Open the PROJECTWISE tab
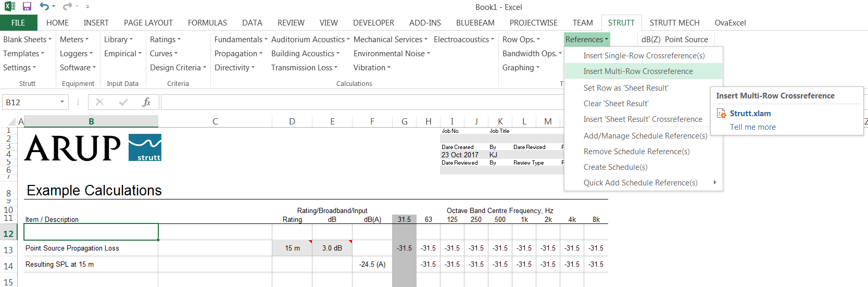868x287 pixels. click(x=534, y=23)
